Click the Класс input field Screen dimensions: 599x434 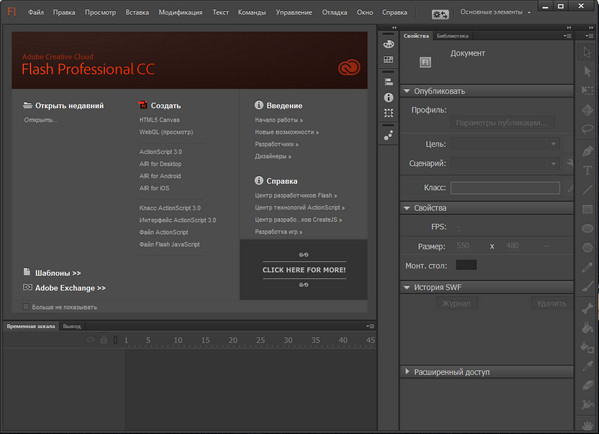[x=505, y=188]
